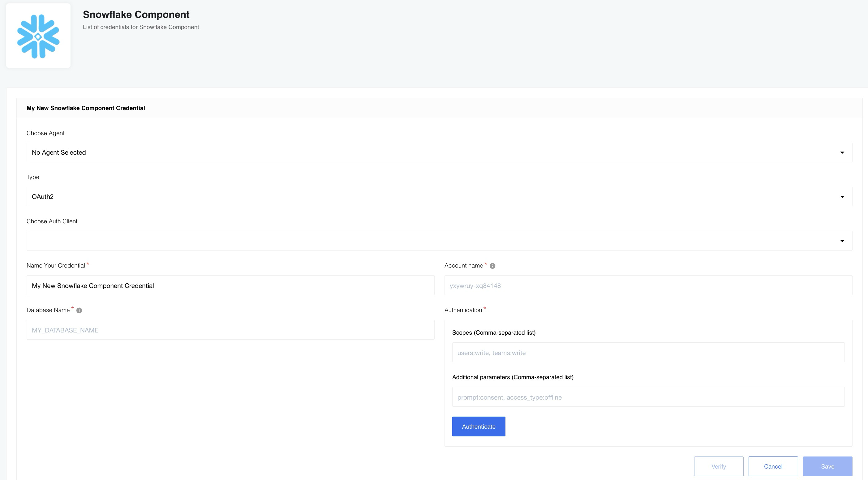
Task: Click the Database Name info icon
Action: 79,311
